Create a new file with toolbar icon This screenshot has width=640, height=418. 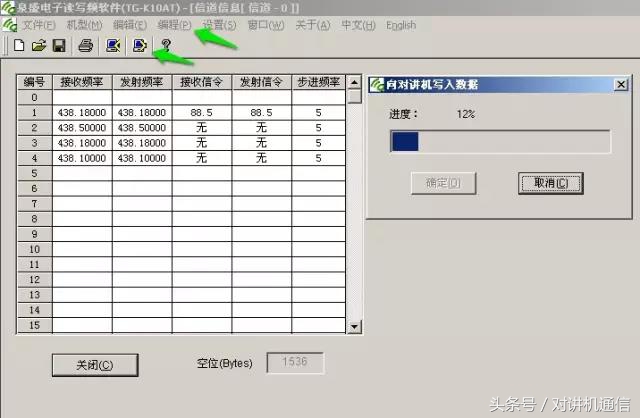(19, 45)
